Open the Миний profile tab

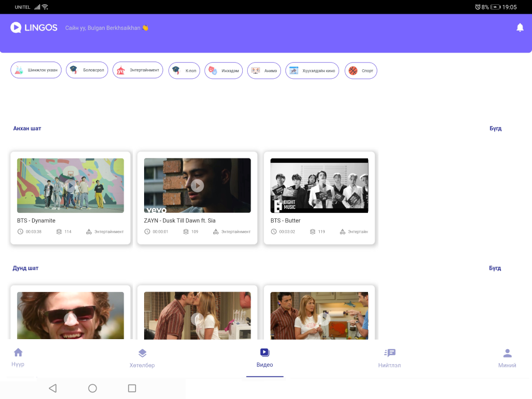tap(507, 359)
